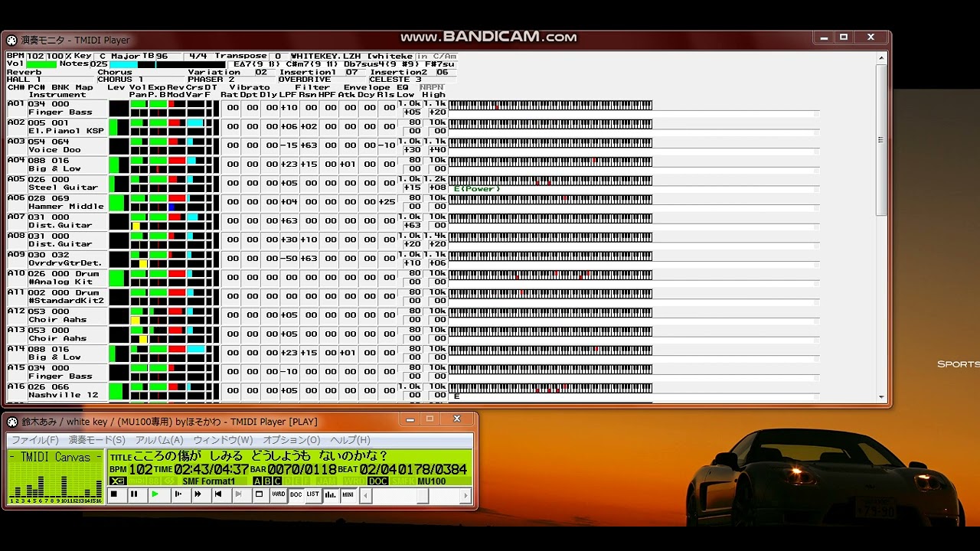Click the MU100 mode indicator
980x551 pixels.
click(432, 481)
